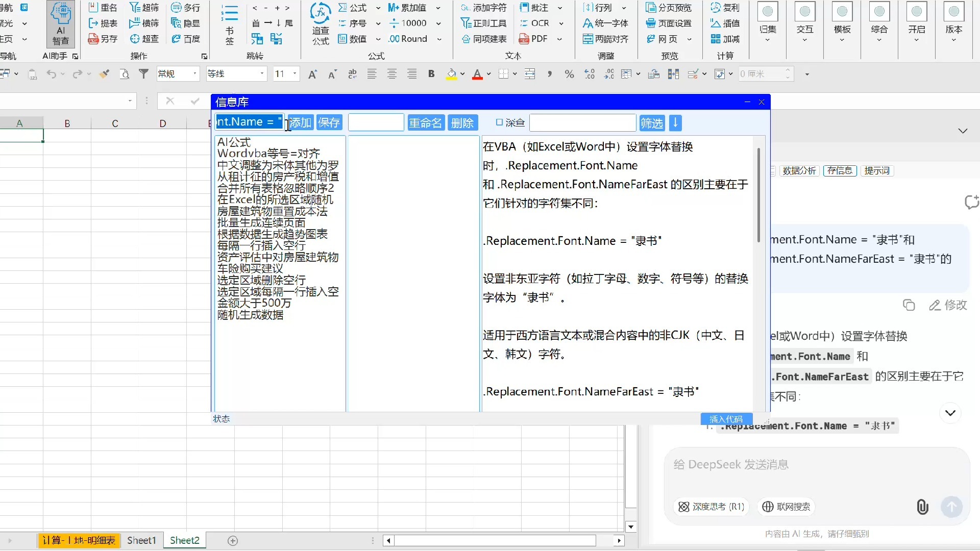Viewport: 980px width, 551px height.
Task: Open the AI 智言 assistant icon
Action: [60, 23]
